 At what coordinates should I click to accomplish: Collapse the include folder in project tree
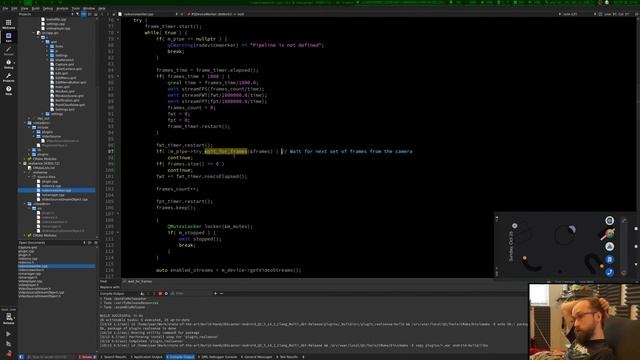click(30, 127)
